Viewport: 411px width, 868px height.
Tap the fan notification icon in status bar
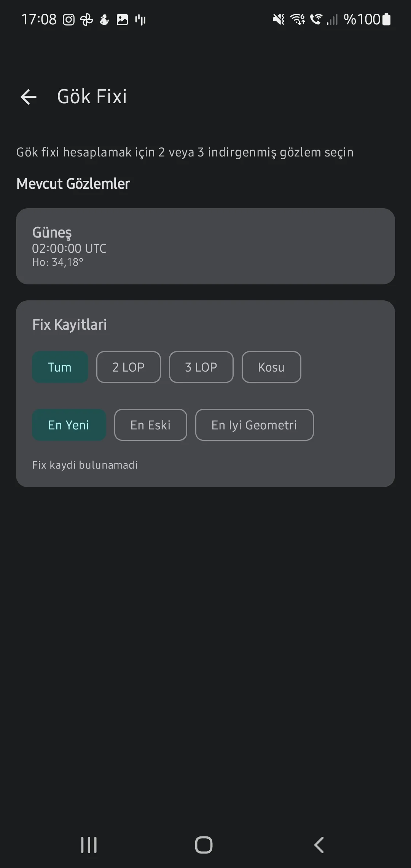click(87, 19)
